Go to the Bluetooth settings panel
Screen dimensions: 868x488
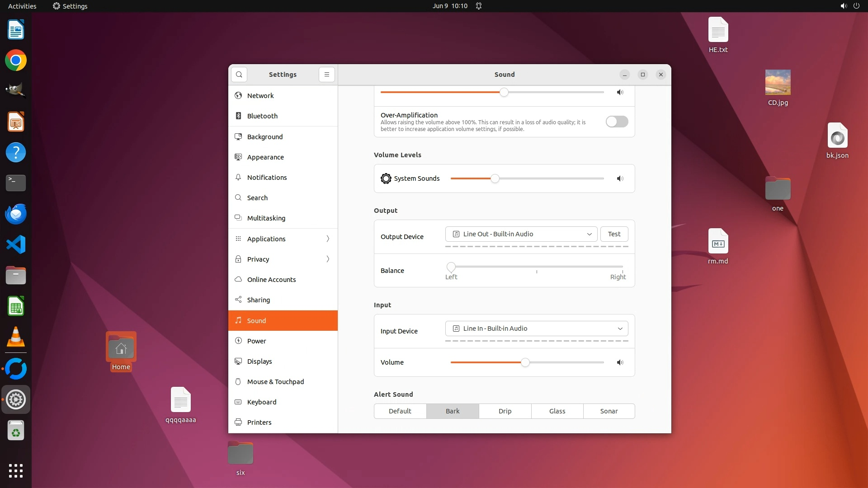pos(262,116)
